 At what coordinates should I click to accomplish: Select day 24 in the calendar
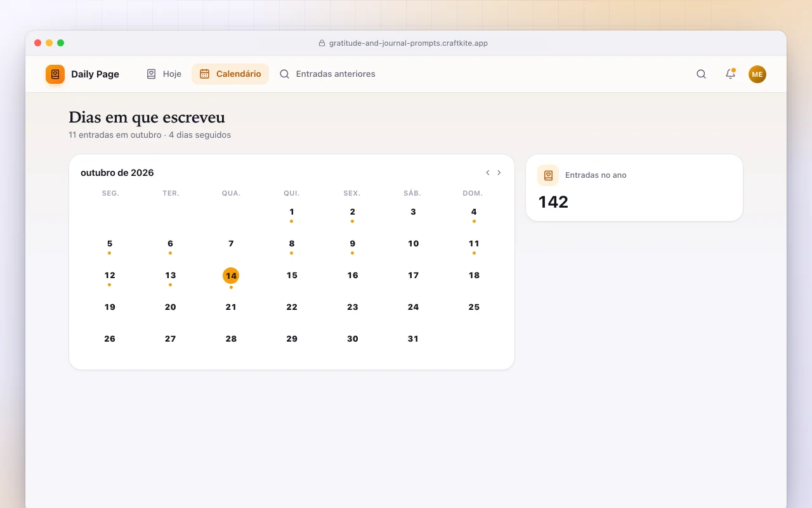pyautogui.click(x=413, y=307)
